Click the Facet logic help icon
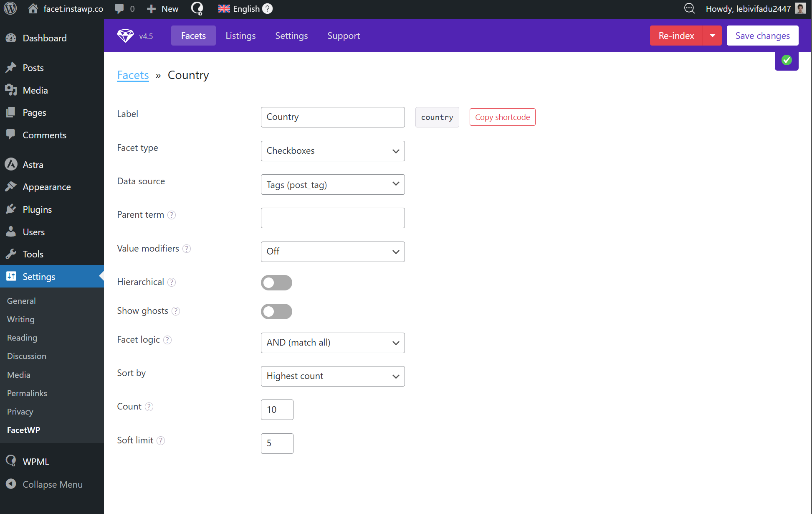This screenshot has height=514, width=812. [167, 340]
